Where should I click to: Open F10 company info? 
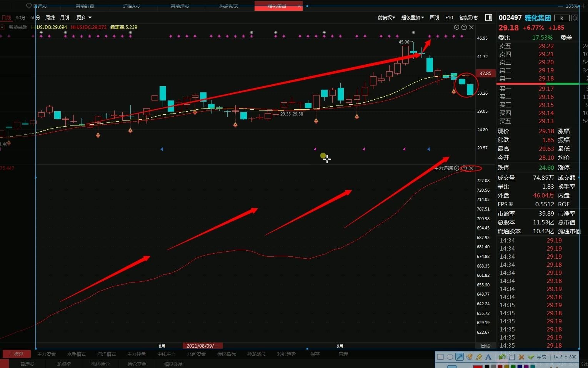pyautogui.click(x=449, y=17)
